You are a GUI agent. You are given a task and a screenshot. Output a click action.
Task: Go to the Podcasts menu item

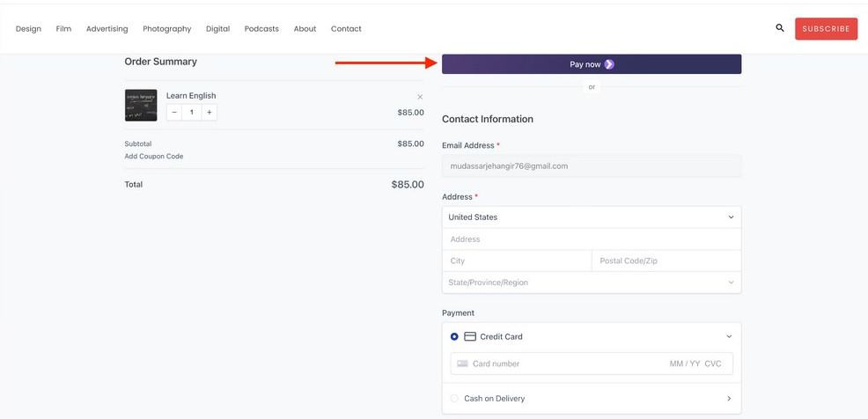(261, 29)
